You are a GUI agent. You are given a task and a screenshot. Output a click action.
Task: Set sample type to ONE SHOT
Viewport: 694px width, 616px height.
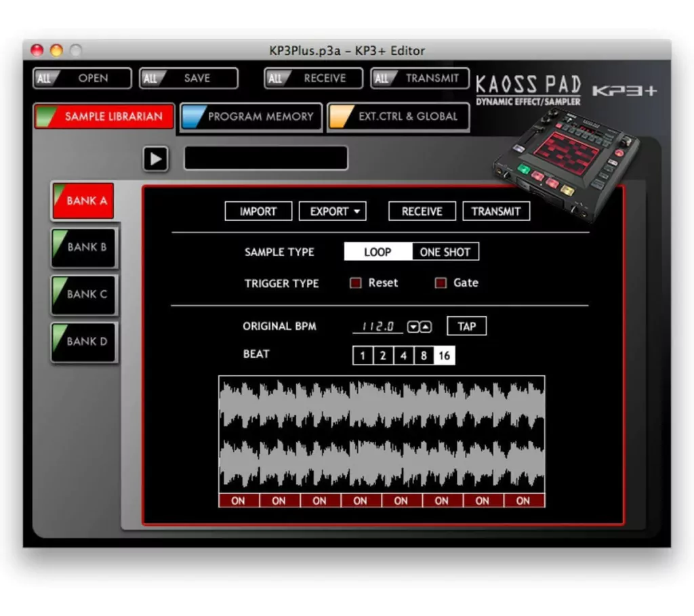(x=445, y=252)
